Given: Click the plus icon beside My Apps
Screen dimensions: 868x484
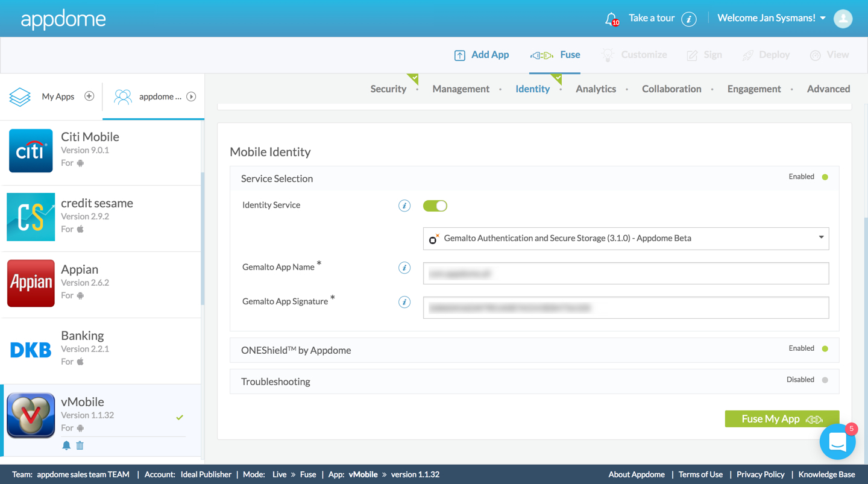Looking at the screenshot, I should tap(89, 96).
